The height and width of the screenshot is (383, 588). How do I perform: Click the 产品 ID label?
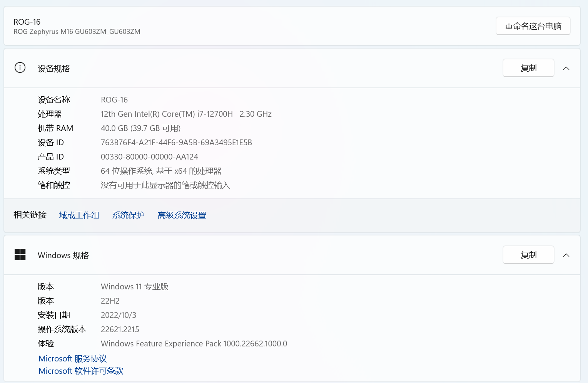(51, 157)
